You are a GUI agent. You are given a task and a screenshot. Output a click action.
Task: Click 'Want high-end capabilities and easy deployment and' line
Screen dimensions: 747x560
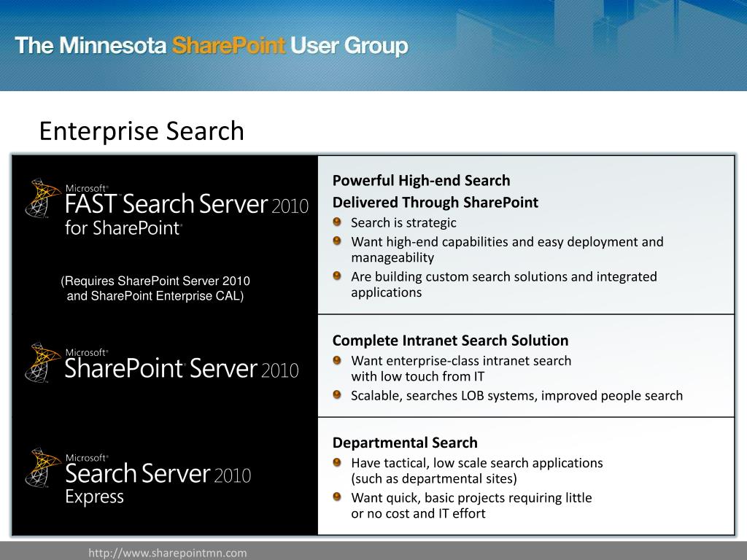508,242
